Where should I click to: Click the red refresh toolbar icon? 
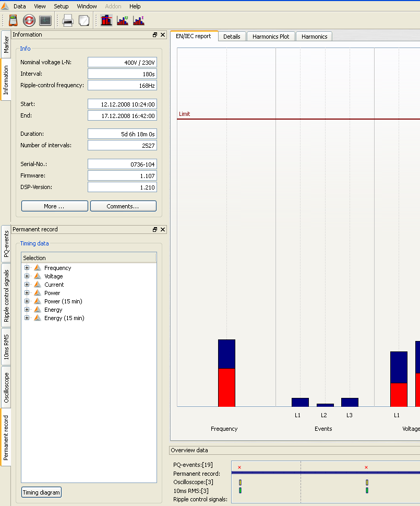click(29, 20)
